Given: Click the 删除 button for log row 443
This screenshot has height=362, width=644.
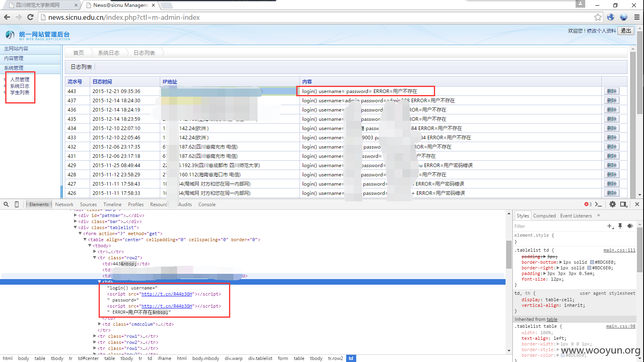Looking at the screenshot, I should 611,91.
